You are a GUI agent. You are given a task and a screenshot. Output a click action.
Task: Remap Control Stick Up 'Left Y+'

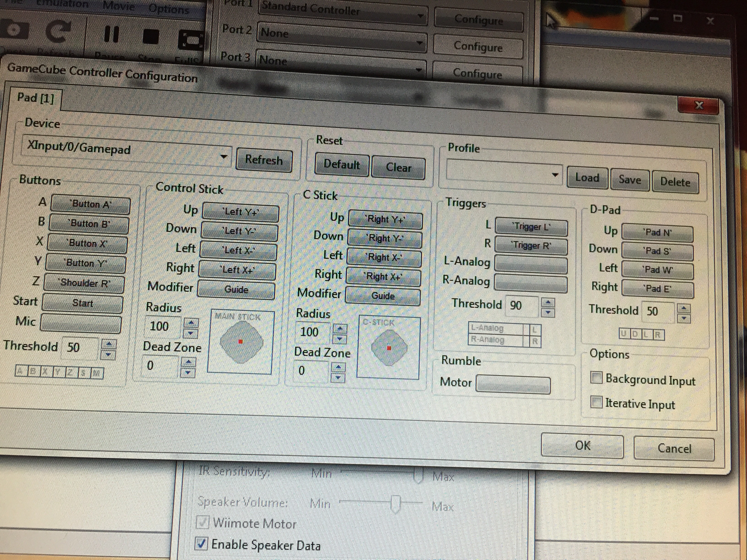click(241, 212)
